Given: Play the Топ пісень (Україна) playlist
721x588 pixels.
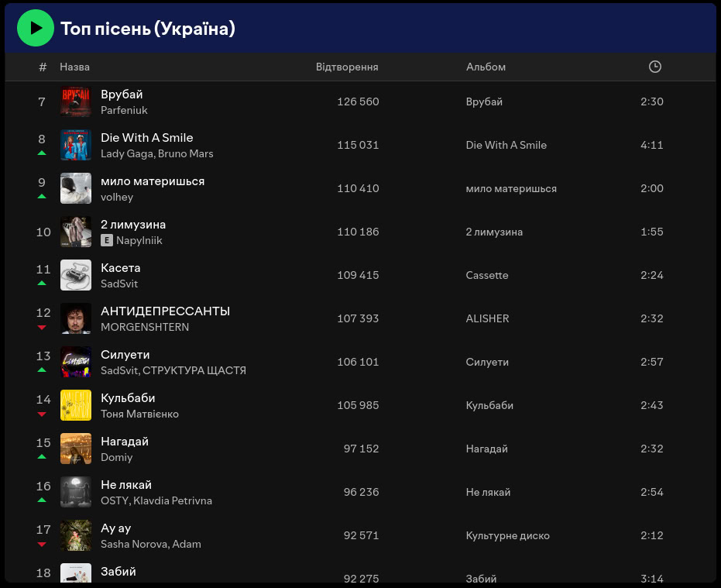Looking at the screenshot, I should 36,28.
